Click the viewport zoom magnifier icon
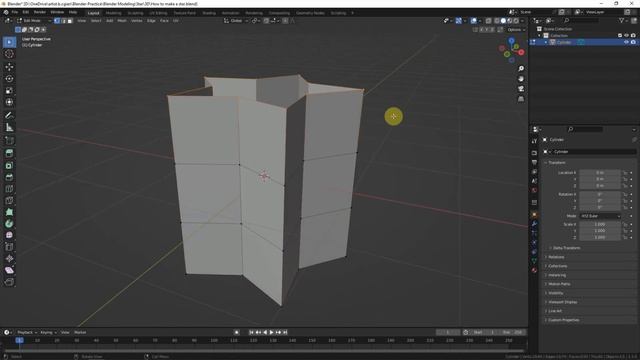This screenshot has height=360, width=640. (x=521, y=69)
